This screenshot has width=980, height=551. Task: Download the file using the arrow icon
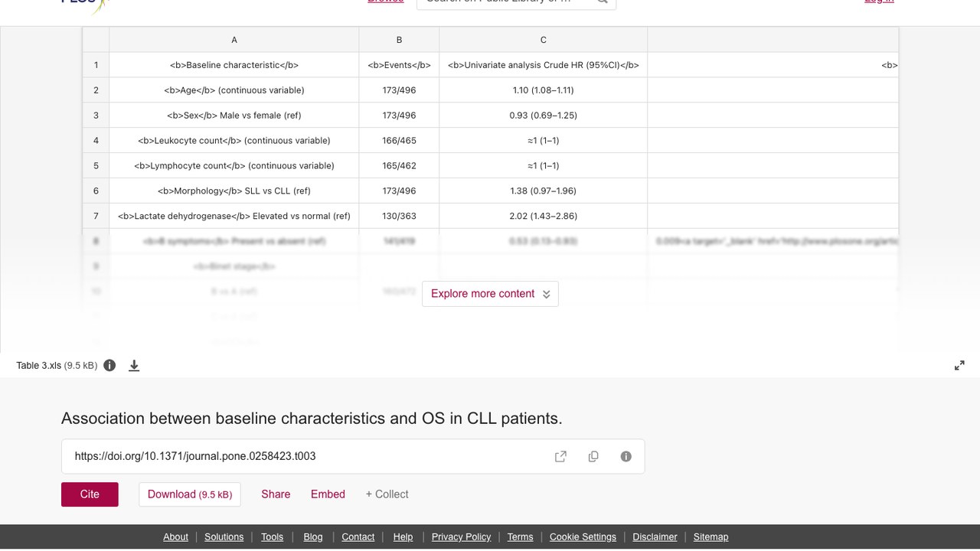tap(134, 366)
